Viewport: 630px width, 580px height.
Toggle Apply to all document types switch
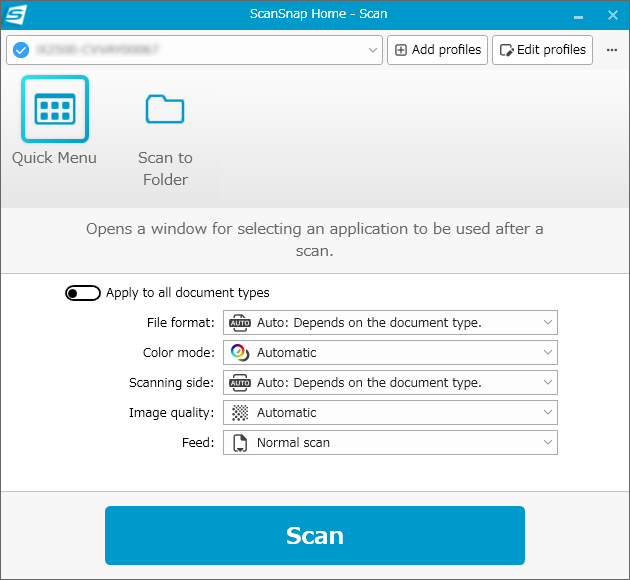click(x=83, y=293)
